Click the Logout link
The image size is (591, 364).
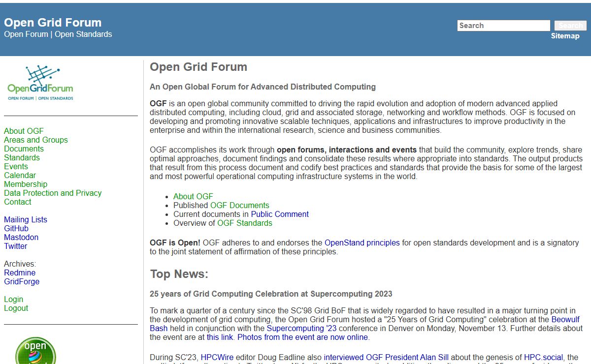16,308
